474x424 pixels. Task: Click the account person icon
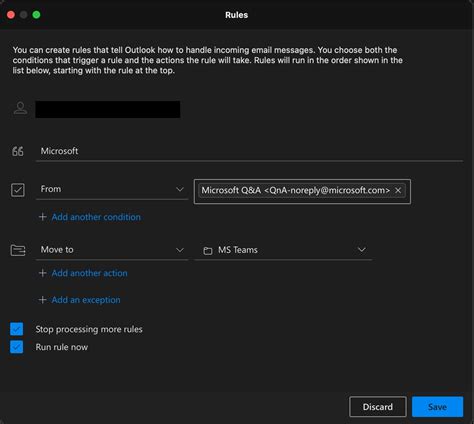click(20, 108)
